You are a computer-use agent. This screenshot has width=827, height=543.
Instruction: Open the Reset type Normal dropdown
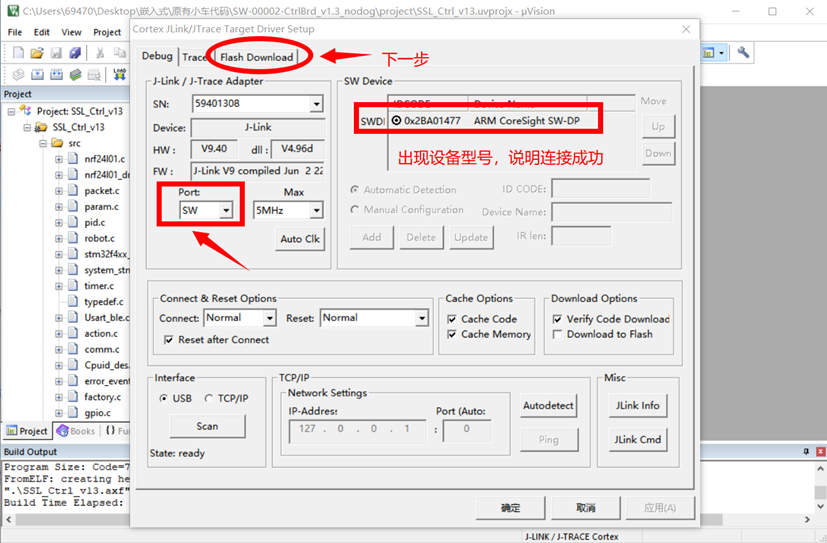pos(421,318)
